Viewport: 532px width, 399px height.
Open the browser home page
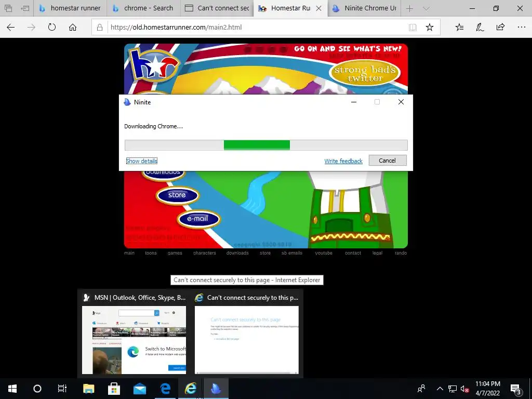73,28
